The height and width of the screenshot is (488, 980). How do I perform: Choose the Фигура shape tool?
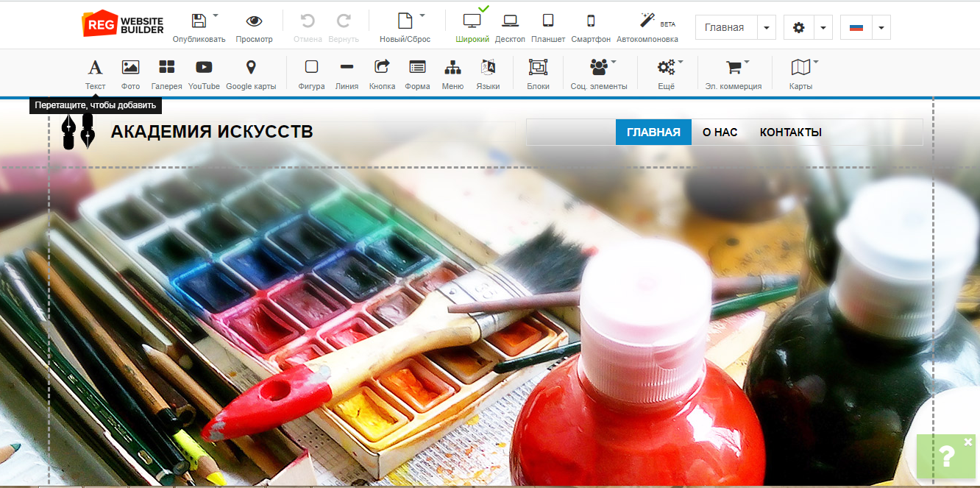[x=311, y=68]
